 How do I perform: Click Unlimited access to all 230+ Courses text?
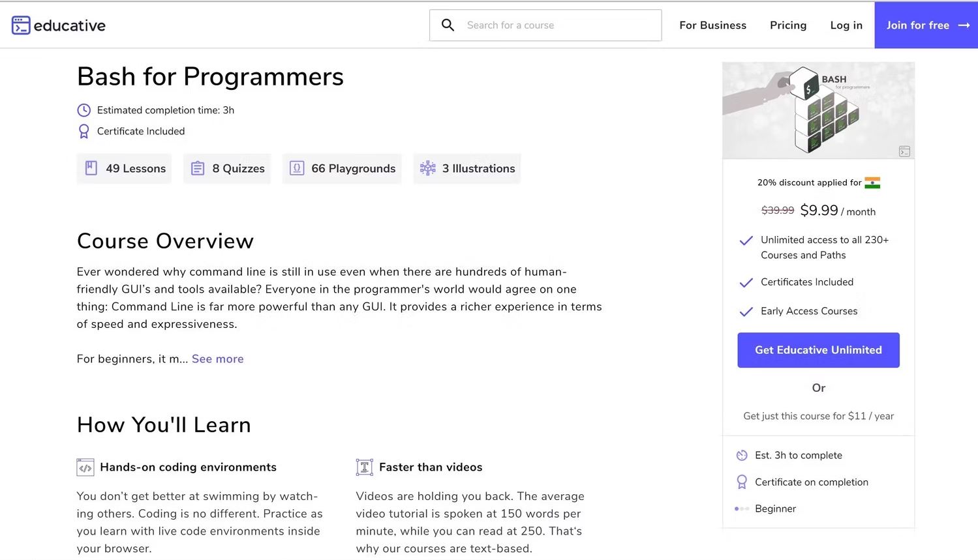click(x=825, y=248)
